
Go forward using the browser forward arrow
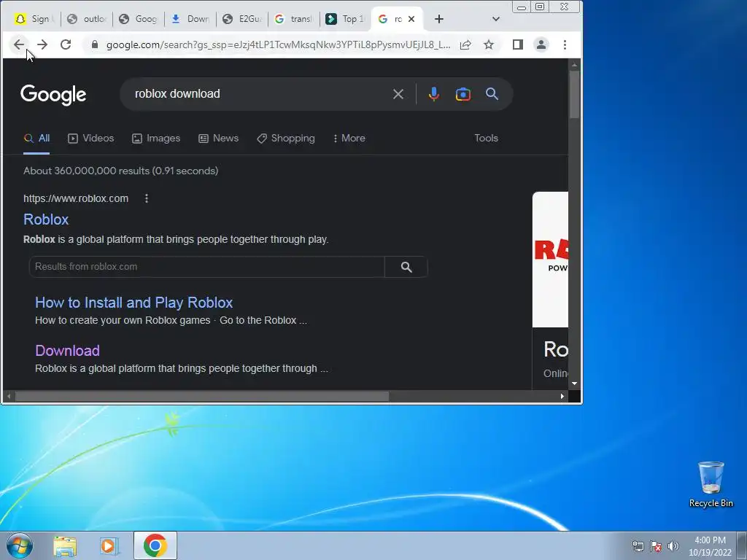click(x=42, y=44)
